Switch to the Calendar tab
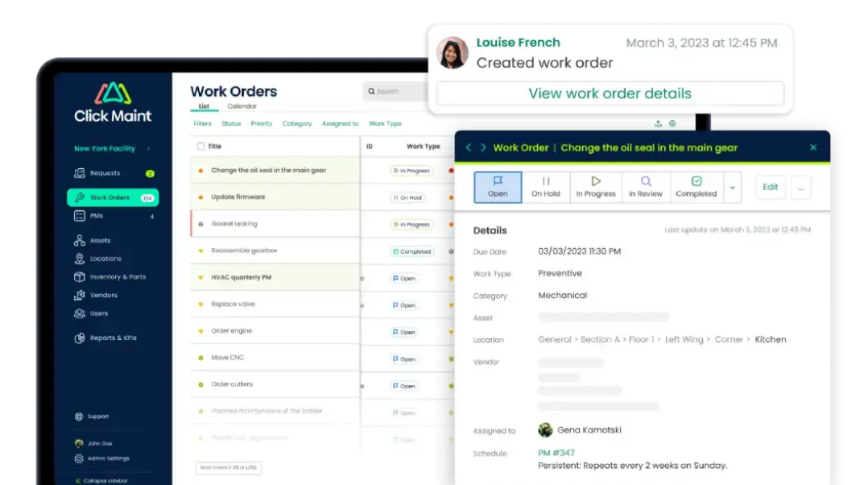 tap(242, 106)
